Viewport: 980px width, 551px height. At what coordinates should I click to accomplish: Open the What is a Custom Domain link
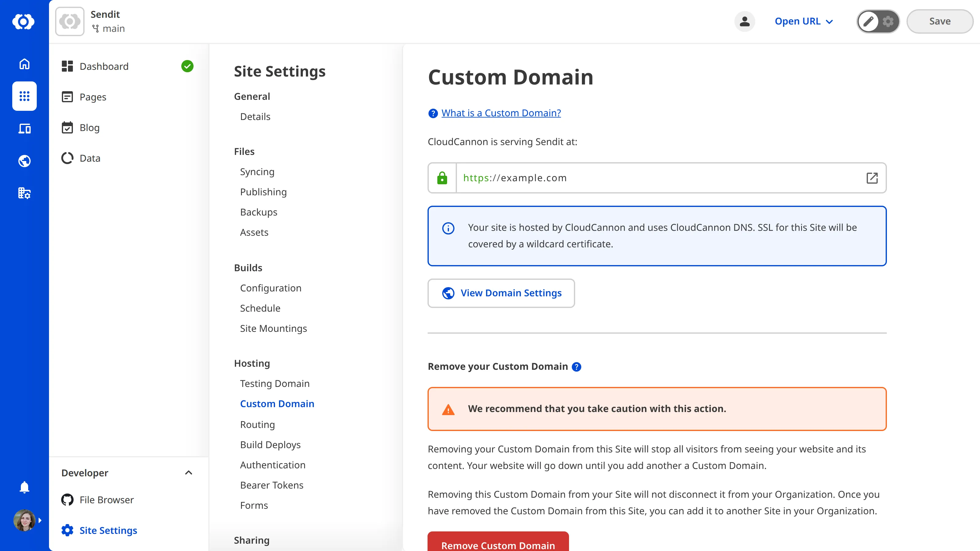501,113
